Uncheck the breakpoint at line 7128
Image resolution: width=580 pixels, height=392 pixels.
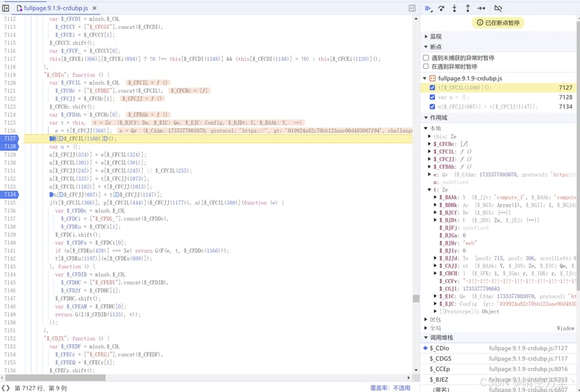pyautogui.click(x=432, y=97)
